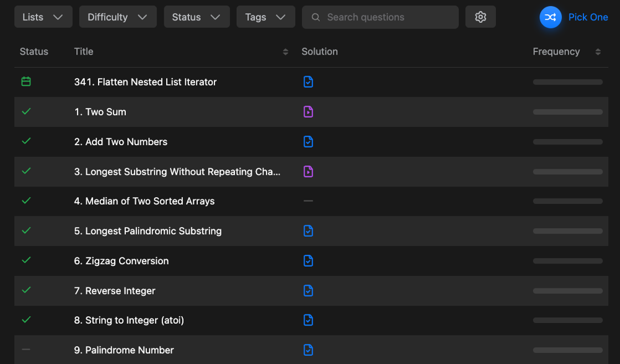Open problem 9. Palindrome Number
Viewport: 620px width, 364px height.
coord(124,350)
